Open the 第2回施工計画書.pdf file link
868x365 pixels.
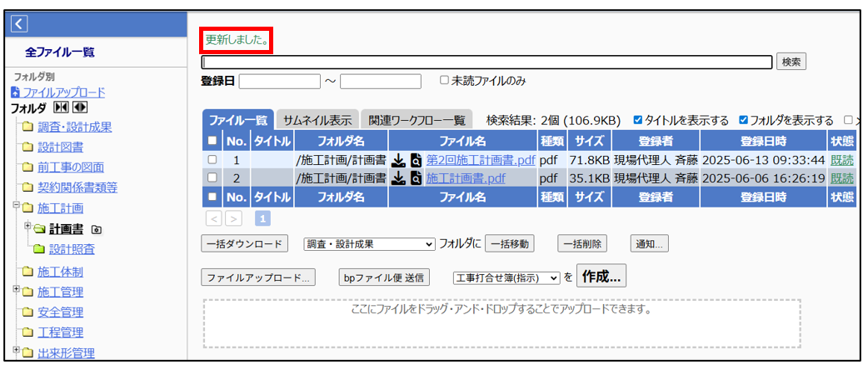point(481,159)
